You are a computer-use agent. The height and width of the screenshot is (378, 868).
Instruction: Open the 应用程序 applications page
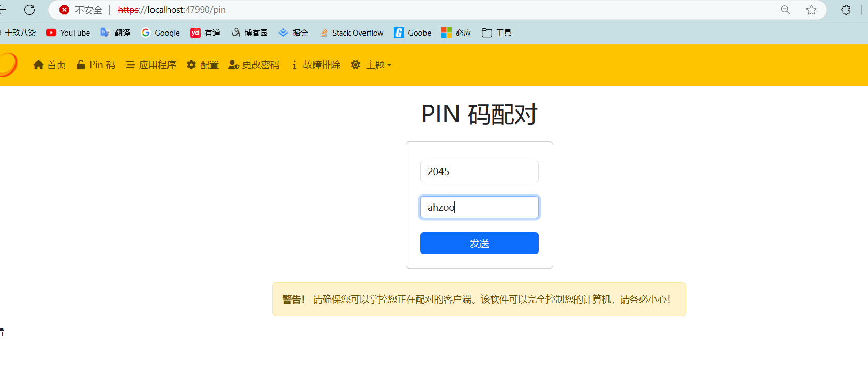(151, 65)
